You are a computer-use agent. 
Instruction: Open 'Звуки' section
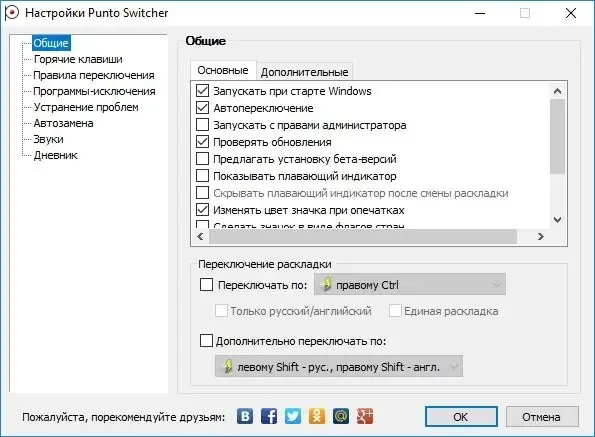click(x=48, y=139)
